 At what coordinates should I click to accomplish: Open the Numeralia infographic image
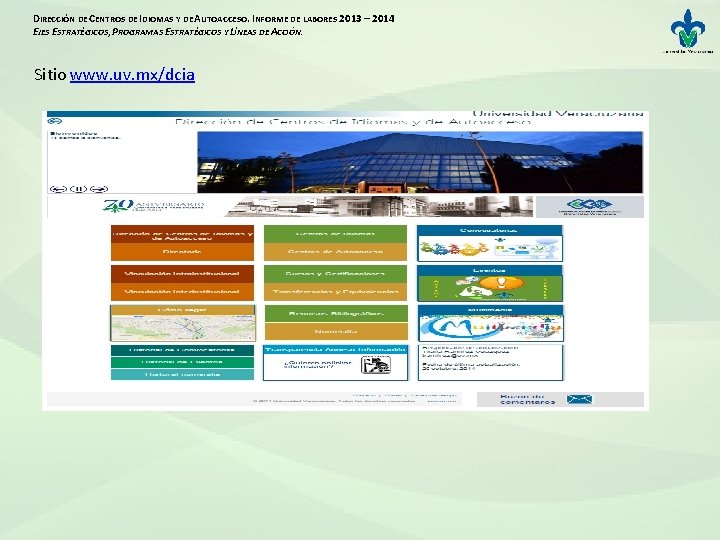pos(491,327)
